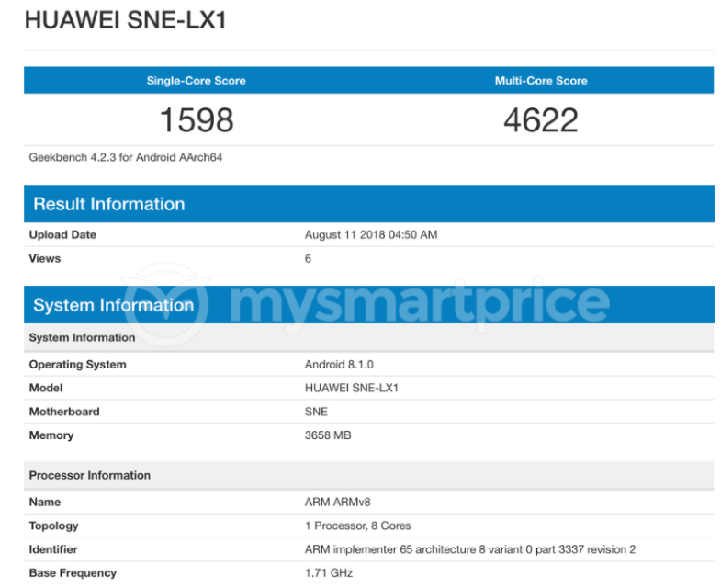Click the Android 8.1.0 value
This screenshot has width=721, height=588.
coord(339,365)
